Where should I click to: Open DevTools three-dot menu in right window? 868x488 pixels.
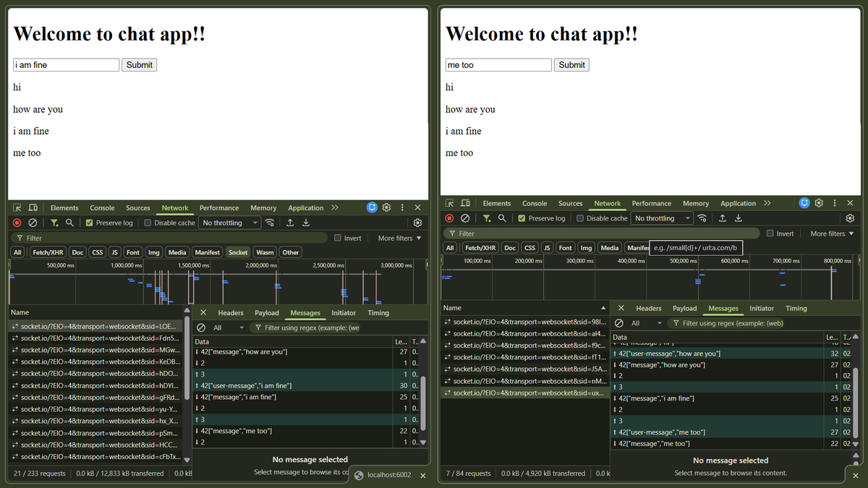tap(835, 203)
